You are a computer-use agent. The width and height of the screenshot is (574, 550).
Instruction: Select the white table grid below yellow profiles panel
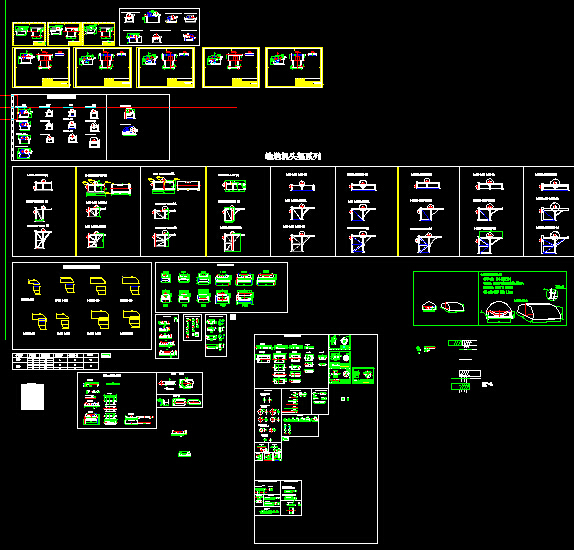(55, 361)
